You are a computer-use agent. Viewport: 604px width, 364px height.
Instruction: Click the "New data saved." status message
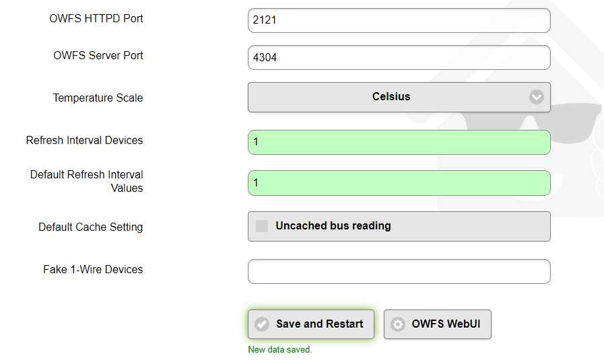click(x=280, y=350)
